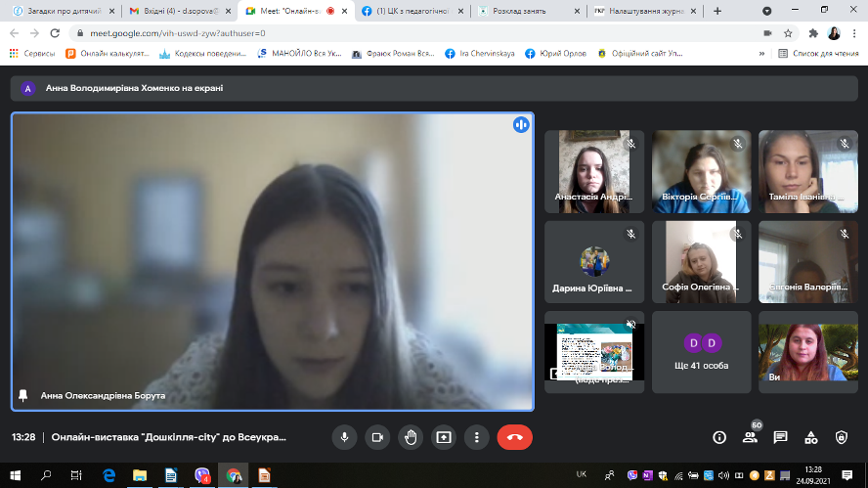
Task: Select your own video tile labeled Ви
Action: (x=808, y=352)
